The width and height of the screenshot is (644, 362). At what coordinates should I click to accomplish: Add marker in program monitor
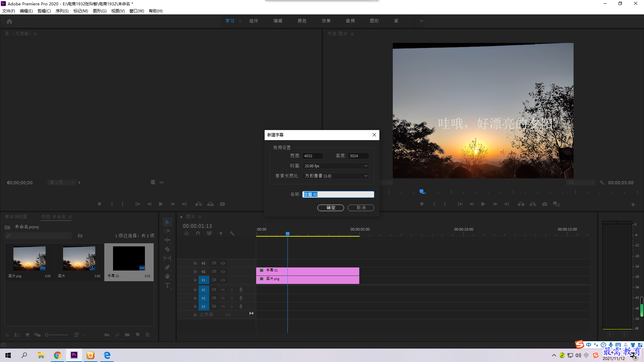[422, 204]
